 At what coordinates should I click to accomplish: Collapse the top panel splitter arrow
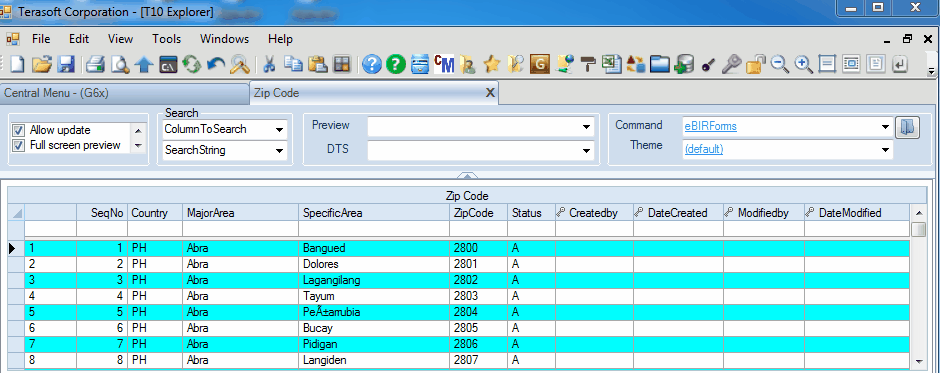click(x=468, y=175)
